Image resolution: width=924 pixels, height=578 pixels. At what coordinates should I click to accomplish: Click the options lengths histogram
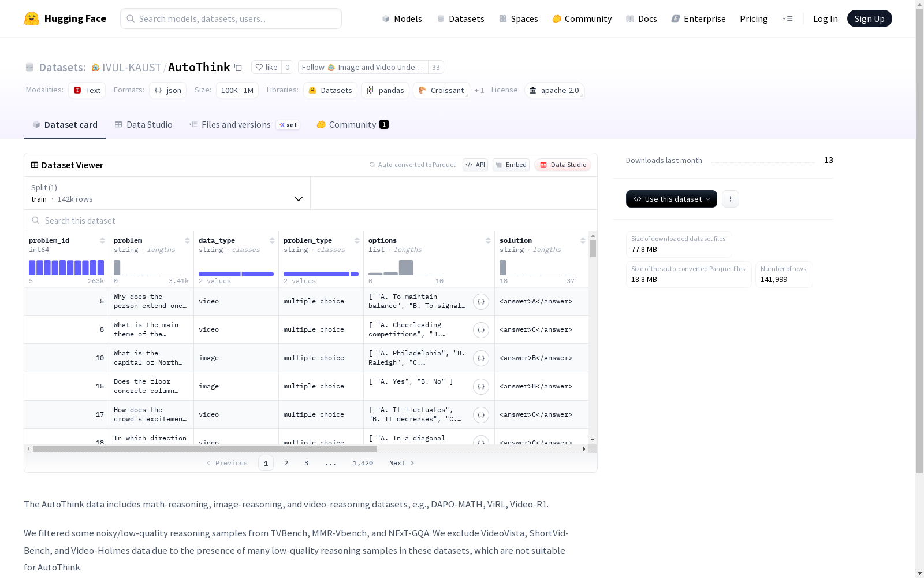pos(406,268)
